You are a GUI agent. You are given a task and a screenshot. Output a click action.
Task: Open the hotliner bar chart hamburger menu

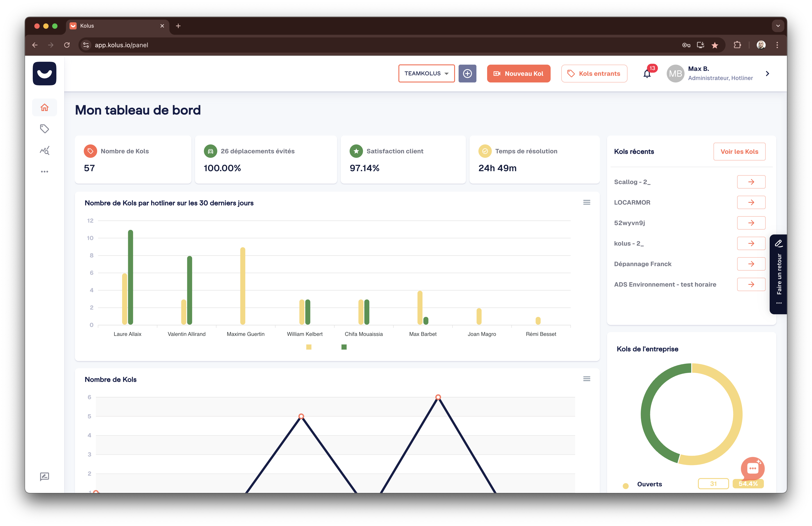586,202
